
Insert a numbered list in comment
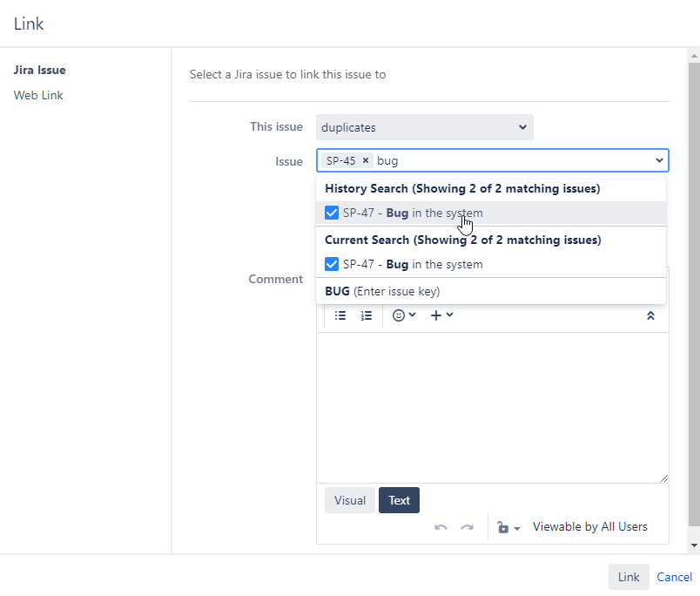coord(366,315)
